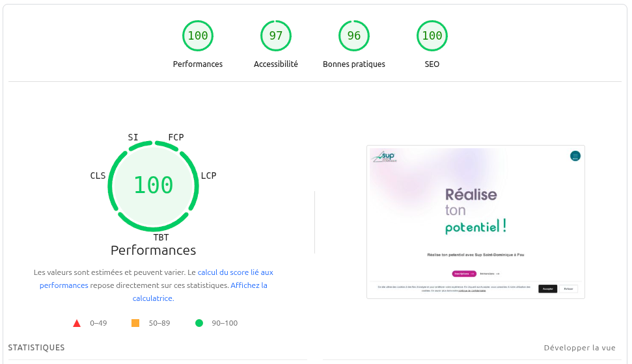
Task: Open the Performances category label link
Action: [x=197, y=64]
